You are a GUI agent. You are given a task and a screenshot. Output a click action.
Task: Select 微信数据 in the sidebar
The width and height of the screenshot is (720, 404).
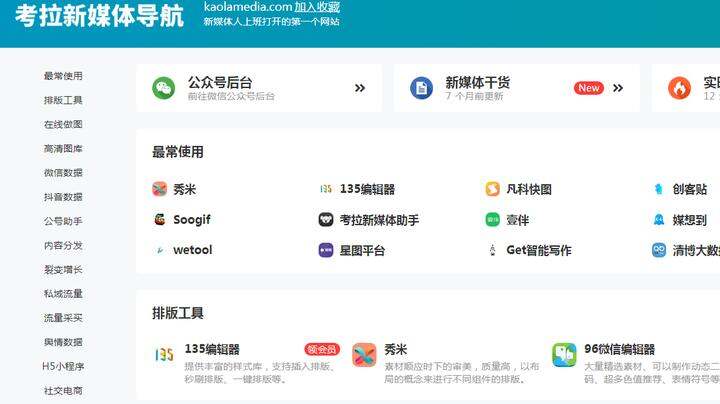(63, 173)
